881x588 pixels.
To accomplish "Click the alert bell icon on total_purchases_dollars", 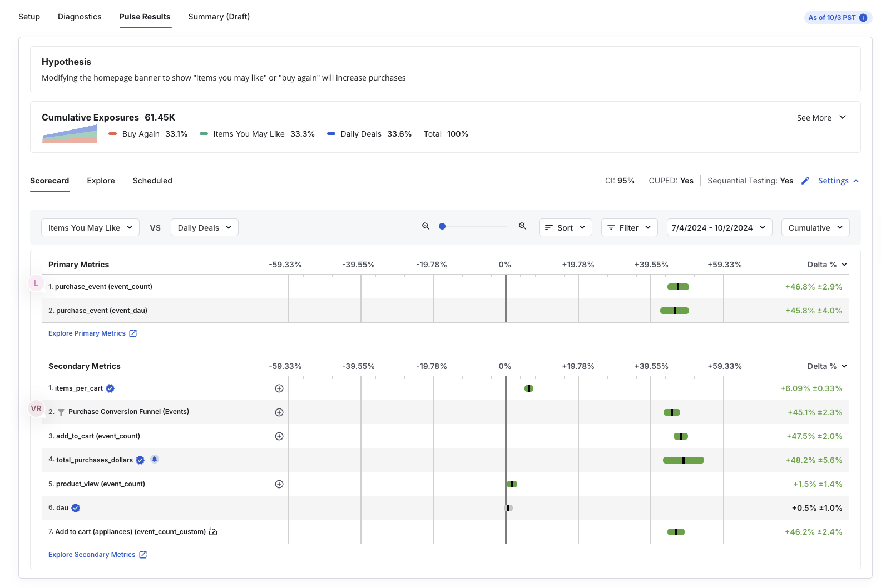I will coord(155,459).
